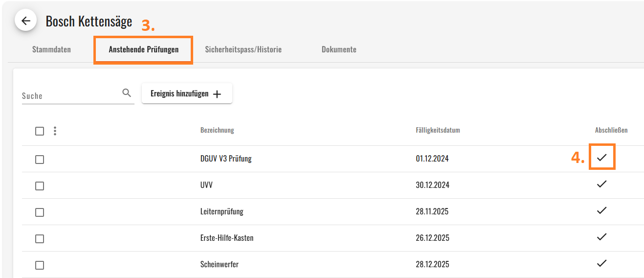Viewport: 644px width, 278px height.
Task: Toggle the select-all header checkbox
Action: click(x=40, y=131)
